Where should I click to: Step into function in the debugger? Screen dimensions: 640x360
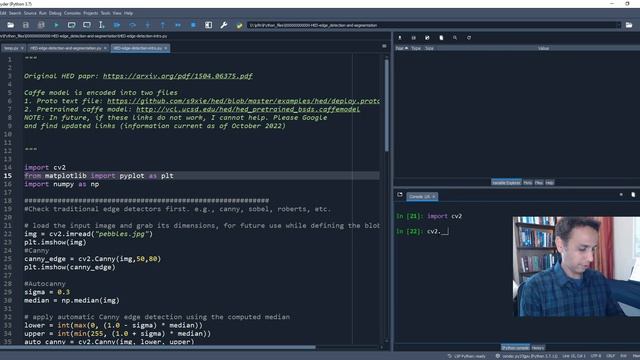pos(148,25)
